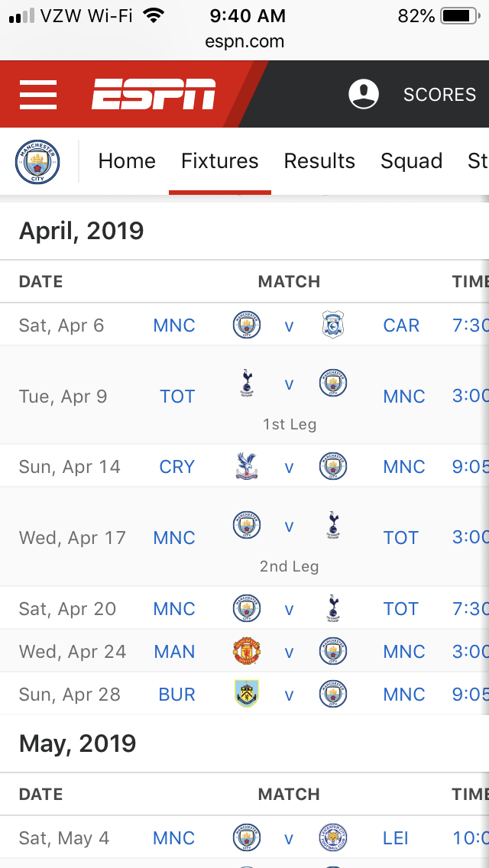This screenshot has height=868, width=489.
Task: Open the ESPN hamburger menu
Action: [x=38, y=95]
